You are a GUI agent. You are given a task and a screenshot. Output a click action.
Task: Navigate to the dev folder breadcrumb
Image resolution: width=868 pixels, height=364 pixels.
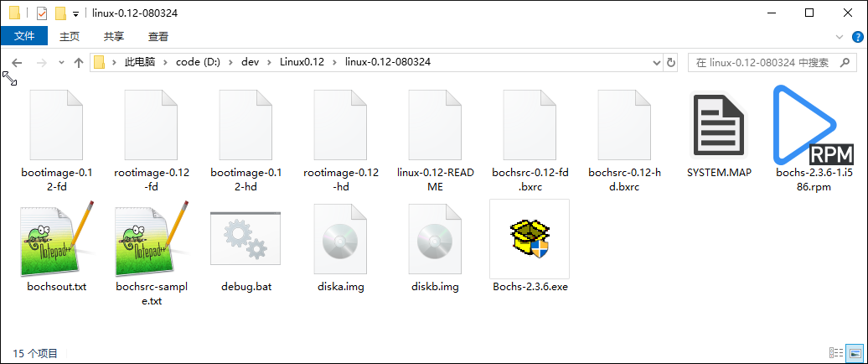click(250, 62)
